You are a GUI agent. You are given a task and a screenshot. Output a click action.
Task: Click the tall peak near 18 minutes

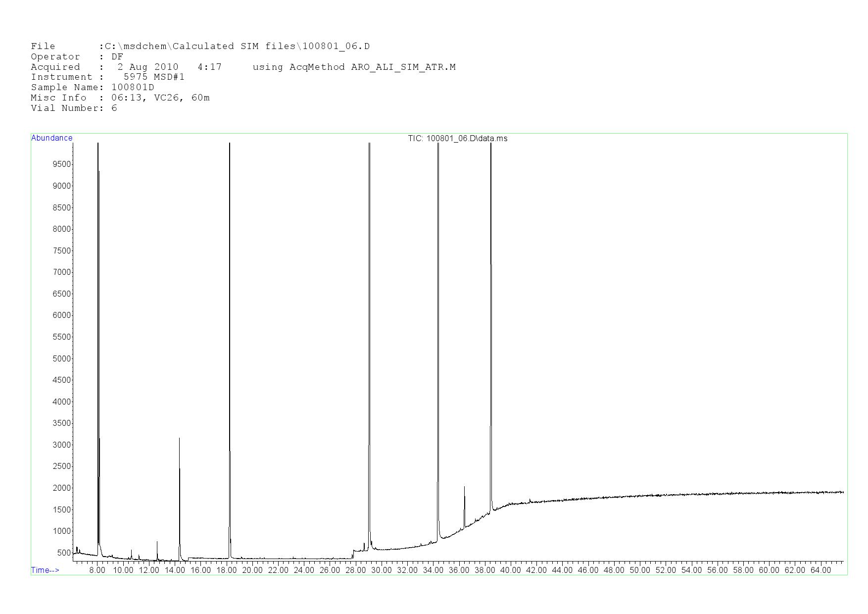(x=230, y=297)
